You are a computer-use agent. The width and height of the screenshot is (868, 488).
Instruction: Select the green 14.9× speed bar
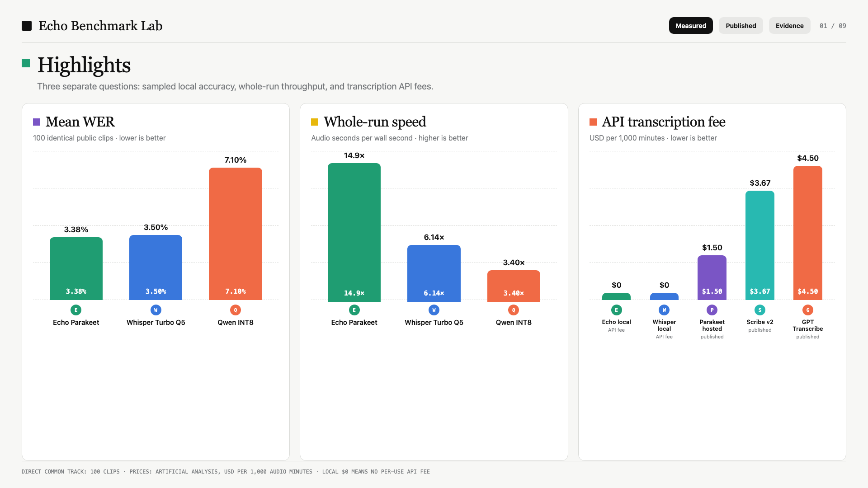354,232
